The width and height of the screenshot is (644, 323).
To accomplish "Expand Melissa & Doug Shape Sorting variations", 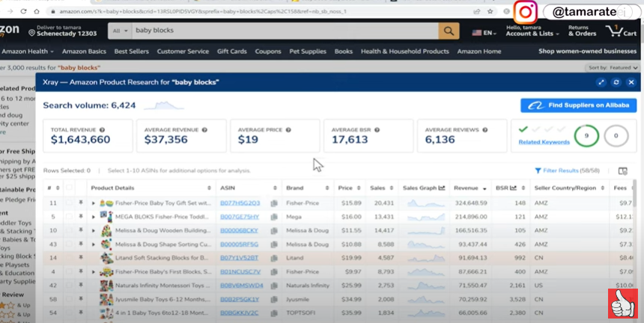I will 94,244.
